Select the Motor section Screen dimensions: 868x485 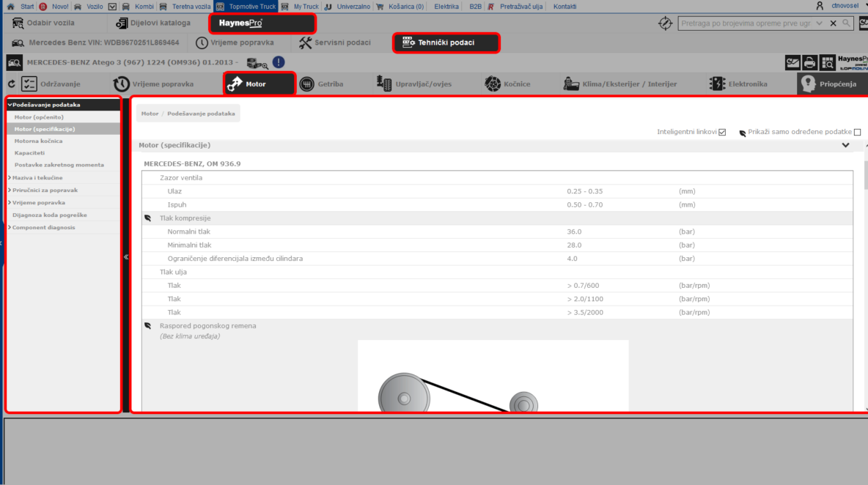(x=259, y=84)
